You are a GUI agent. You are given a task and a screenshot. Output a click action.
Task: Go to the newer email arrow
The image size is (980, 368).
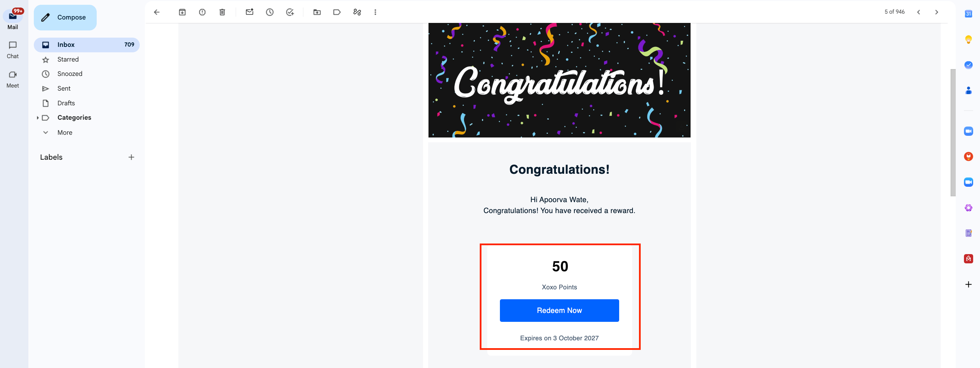click(x=918, y=12)
